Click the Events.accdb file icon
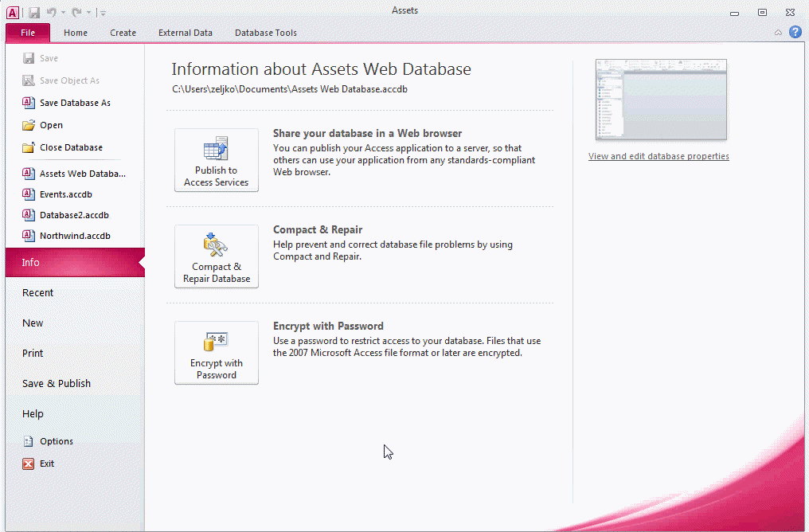 click(x=29, y=194)
